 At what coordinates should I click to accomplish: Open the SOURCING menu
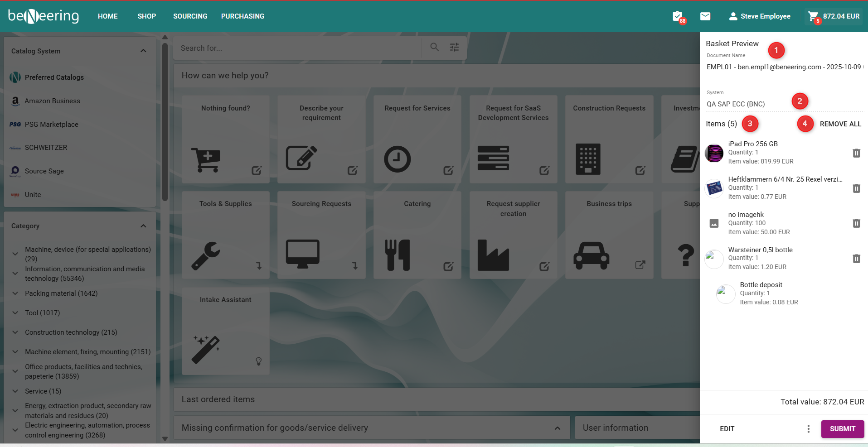(x=190, y=16)
